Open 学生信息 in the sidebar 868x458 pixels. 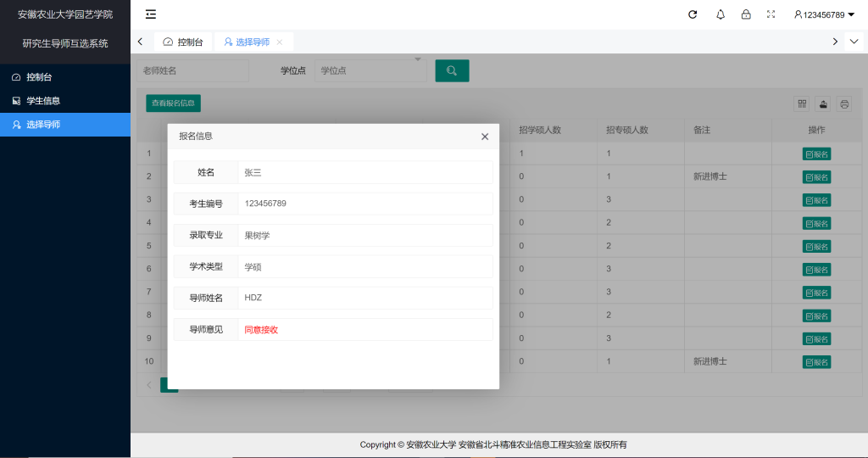pos(42,101)
